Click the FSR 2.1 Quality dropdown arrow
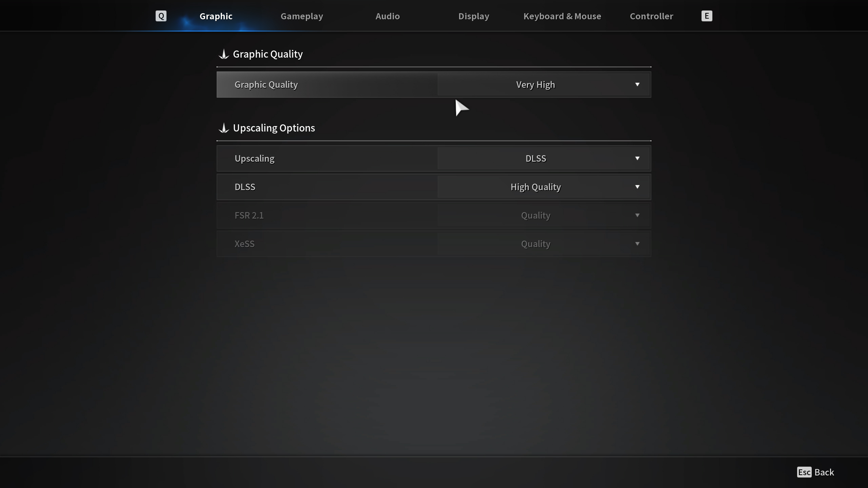The height and width of the screenshot is (488, 868). [x=637, y=215]
